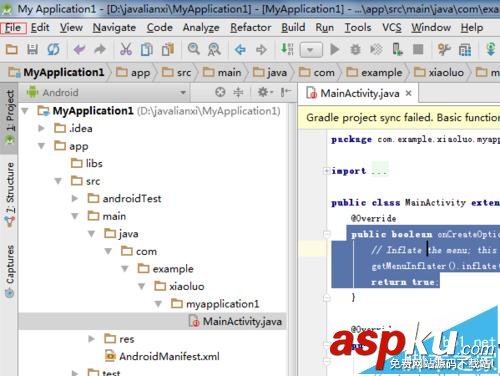
Task: Click MyApplication1 breadcrumb
Action: click(56, 72)
